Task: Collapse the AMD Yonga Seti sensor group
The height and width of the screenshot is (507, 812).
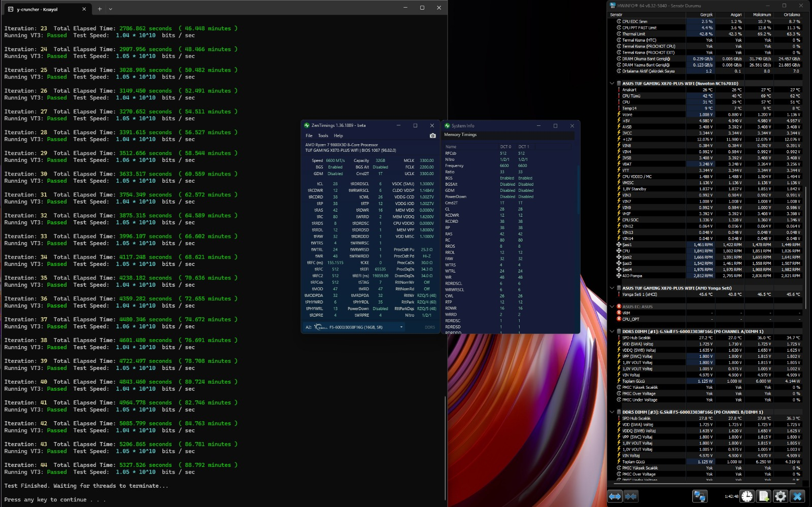Action: pos(612,288)
